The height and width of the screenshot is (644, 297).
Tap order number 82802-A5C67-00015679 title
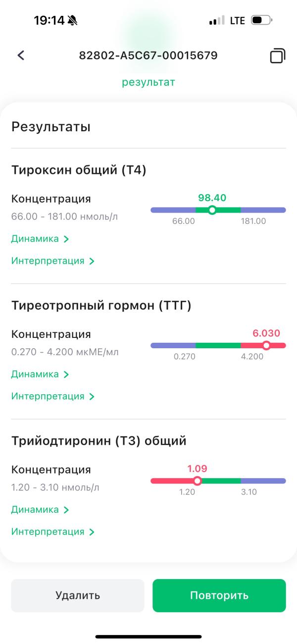pyautogui.click(x=148, y=55)
